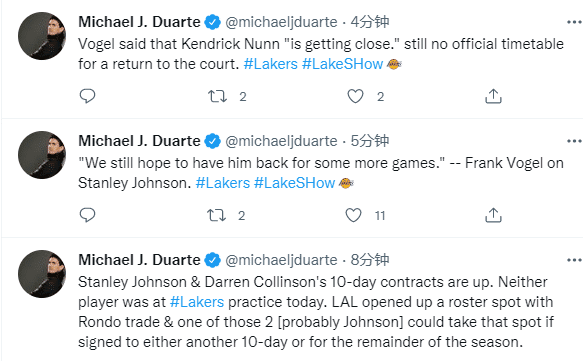The width and height of the screenshot is (583, 361).
Task: Open @michaeljduarte handle on second tweet
Action: point(281,141)
